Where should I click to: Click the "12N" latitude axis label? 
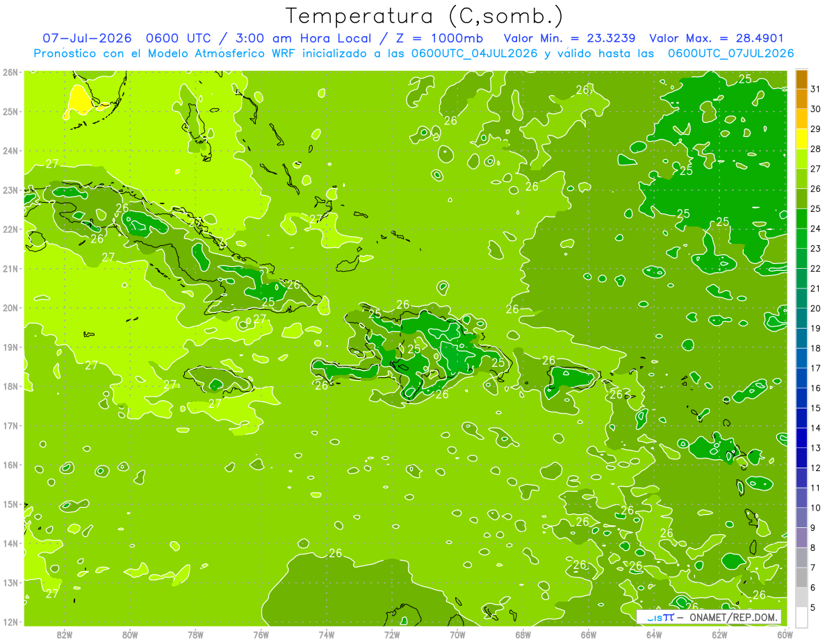click(x=10, y=622)
